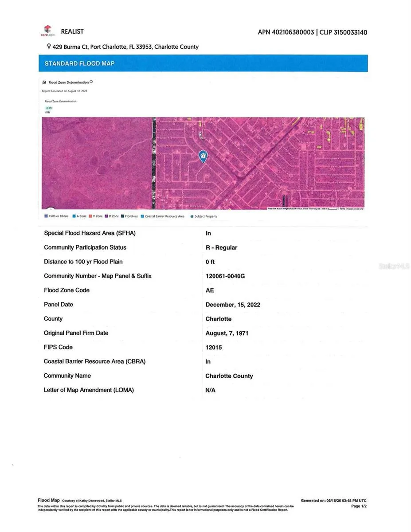Click the CLIP 3150033140 text
Viewport: 411px width, 532px height.
tap(343, 32)
